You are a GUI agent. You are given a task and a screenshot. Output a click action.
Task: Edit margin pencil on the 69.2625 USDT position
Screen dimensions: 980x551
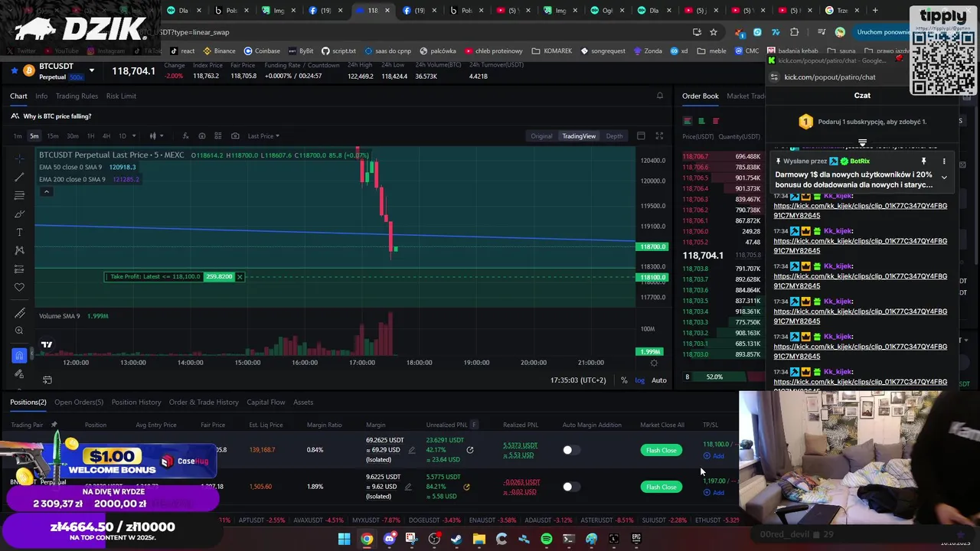(412, 450)
